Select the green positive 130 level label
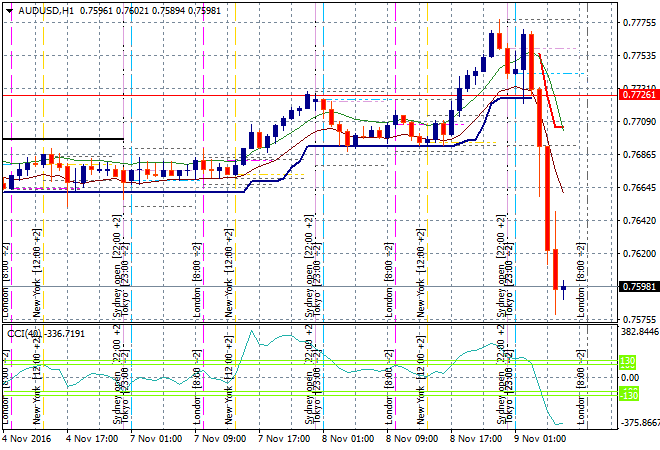660x450 pixels. 628,361
